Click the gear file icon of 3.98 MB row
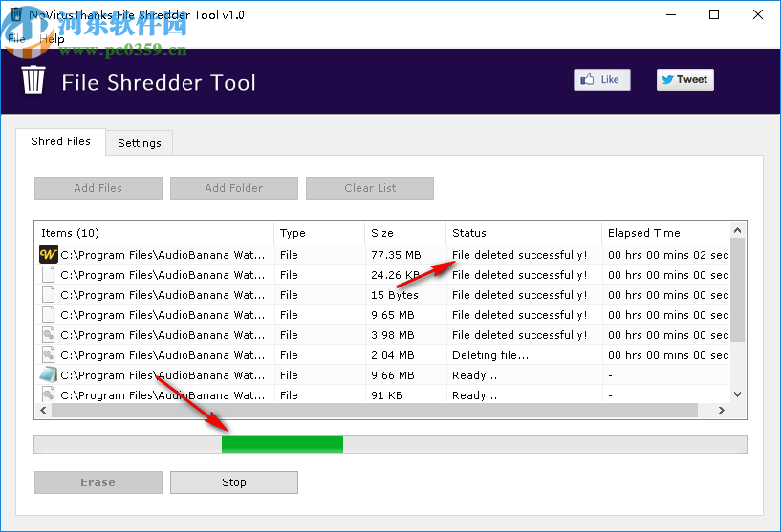 (49, 335)
